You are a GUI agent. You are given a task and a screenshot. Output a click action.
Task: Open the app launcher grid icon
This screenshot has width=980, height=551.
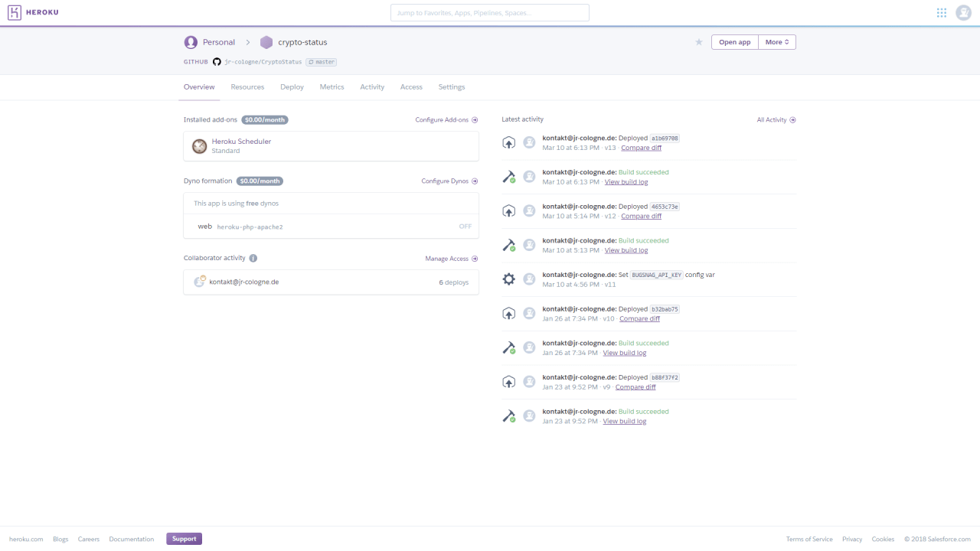(x=942, y=12)
